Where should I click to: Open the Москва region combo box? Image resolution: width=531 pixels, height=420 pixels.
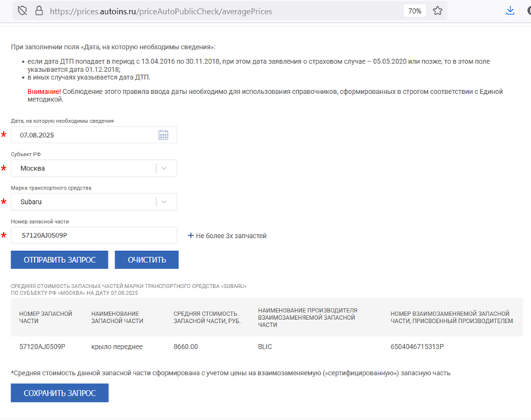pyautogui.click(x=83, y=168)
